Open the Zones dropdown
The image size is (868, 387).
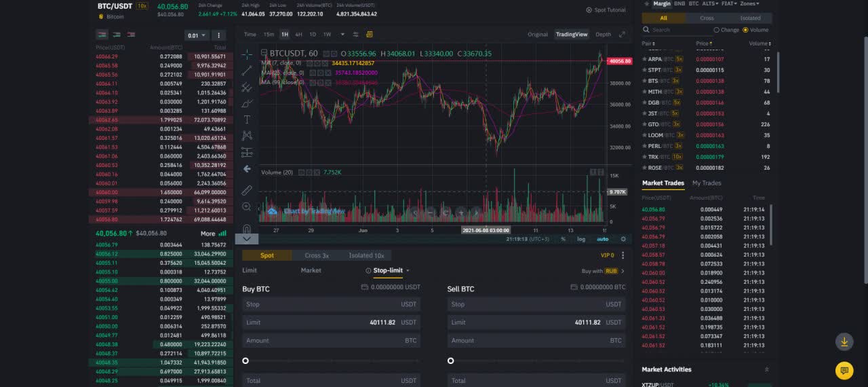point(750,3)
